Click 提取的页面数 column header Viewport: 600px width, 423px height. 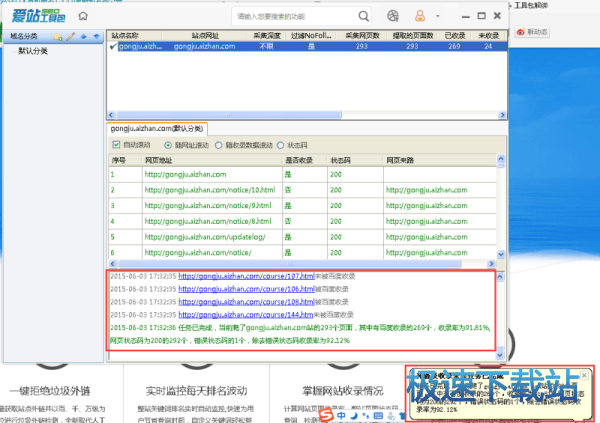click(x=413, y=36)
